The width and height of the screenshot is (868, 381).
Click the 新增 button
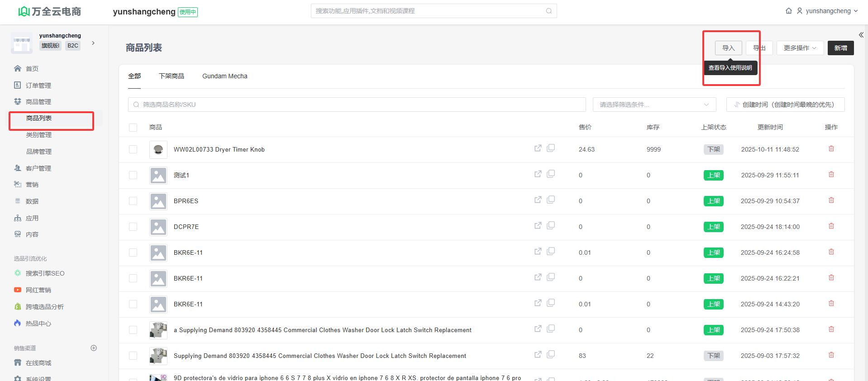(840, 48)
